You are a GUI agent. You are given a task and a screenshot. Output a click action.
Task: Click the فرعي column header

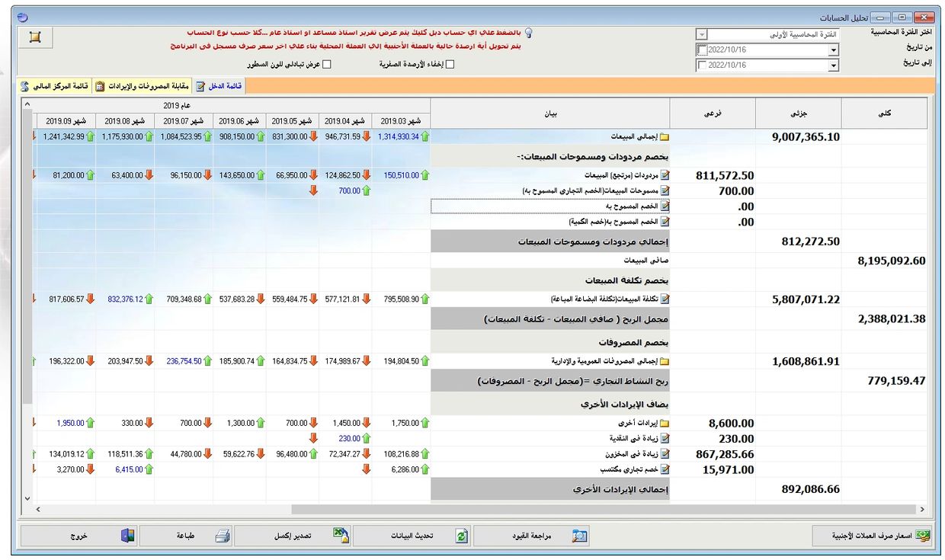click(713, 113)
